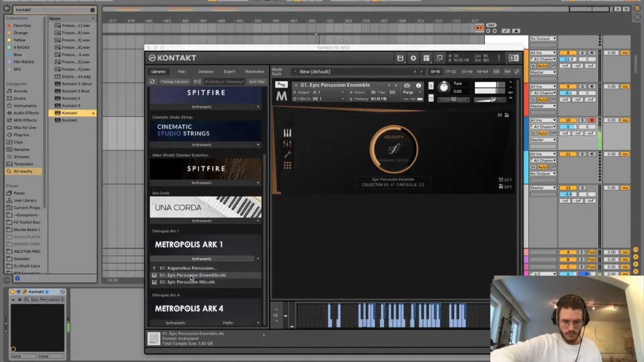
Task: Show instrument info with the i icon
Action: point(418,85)
